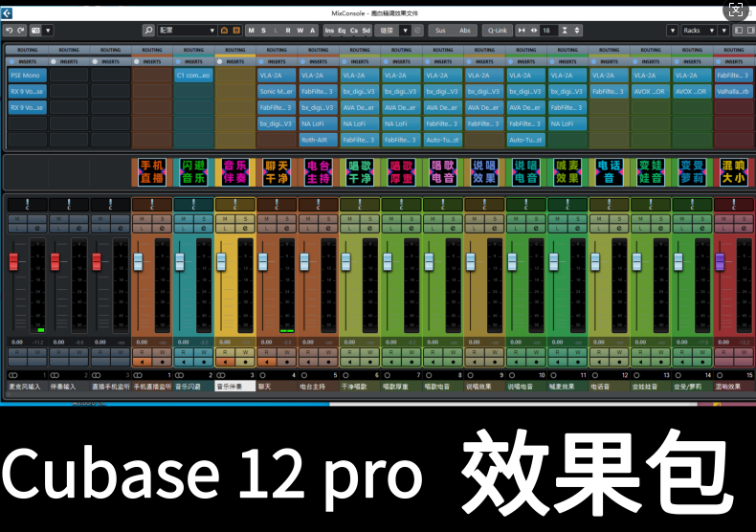Click the 0.00 volume value of 电话音 channel
This screenshot has width=756, height=532.
click(x=599, y=343)
